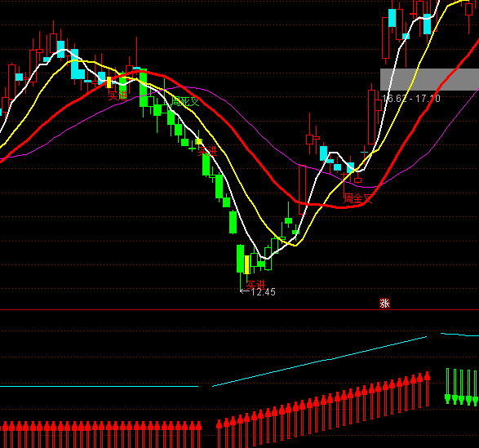This screenshot has height=448, width=479.
Task: Click the rising cyan trend line in the lower pane
Action: click(x=320, y=362)
